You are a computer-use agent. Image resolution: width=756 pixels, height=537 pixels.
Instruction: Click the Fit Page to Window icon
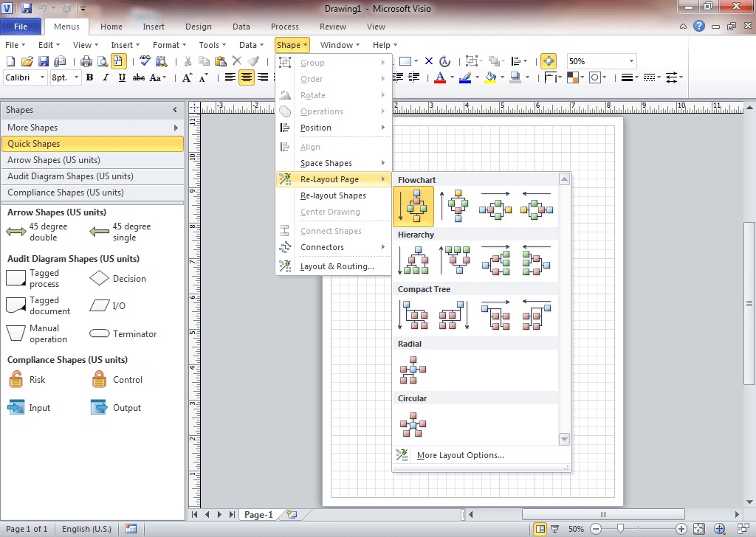point(700,529)
